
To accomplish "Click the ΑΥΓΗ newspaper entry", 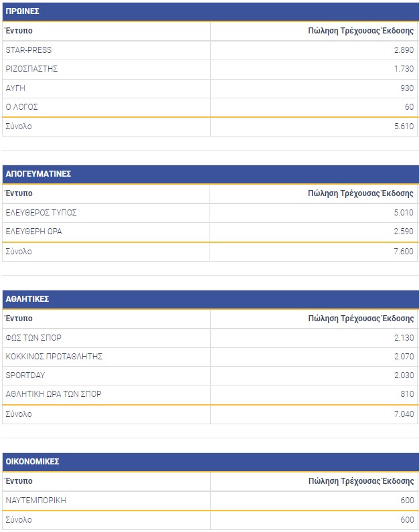I will coord(15,88).
